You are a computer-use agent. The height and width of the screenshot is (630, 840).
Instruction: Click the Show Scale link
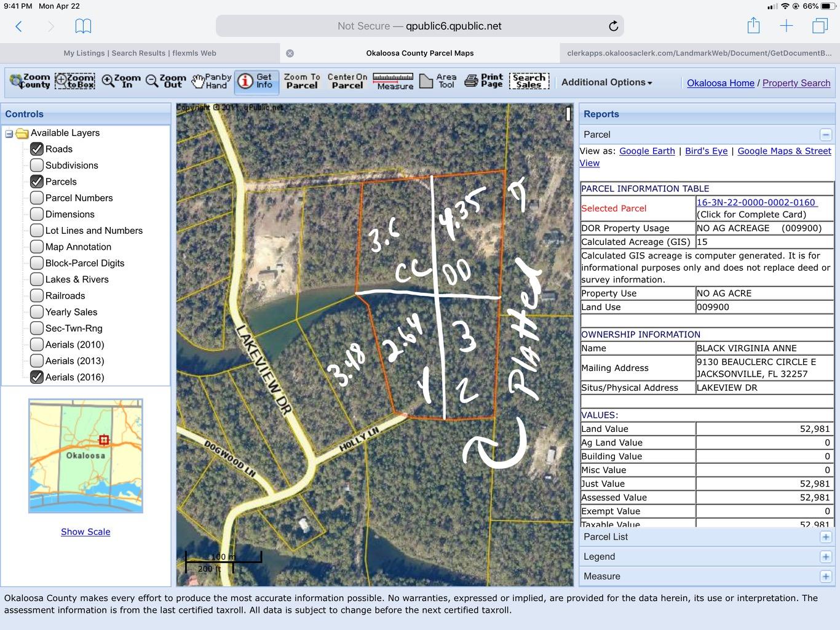85,532
